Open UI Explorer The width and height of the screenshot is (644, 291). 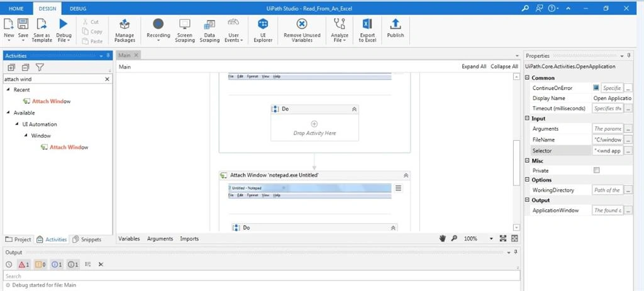point(263,30)
